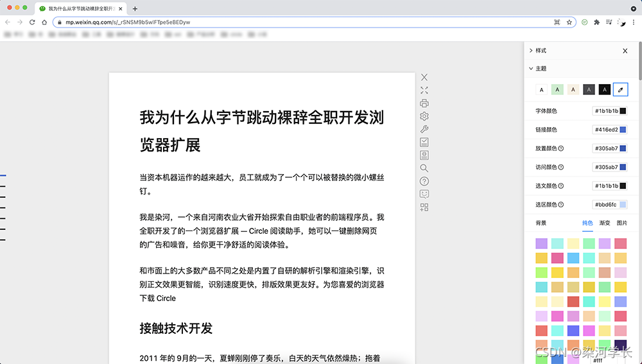This screenshot has height=364, width=642.
Task: Open the wrench tools icon
Action: click(x=424, y=130)
